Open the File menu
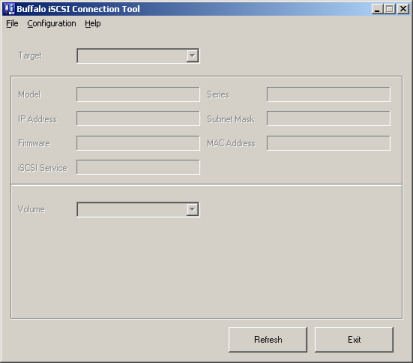This screenshot has height=363, width=413. point(12,24)
